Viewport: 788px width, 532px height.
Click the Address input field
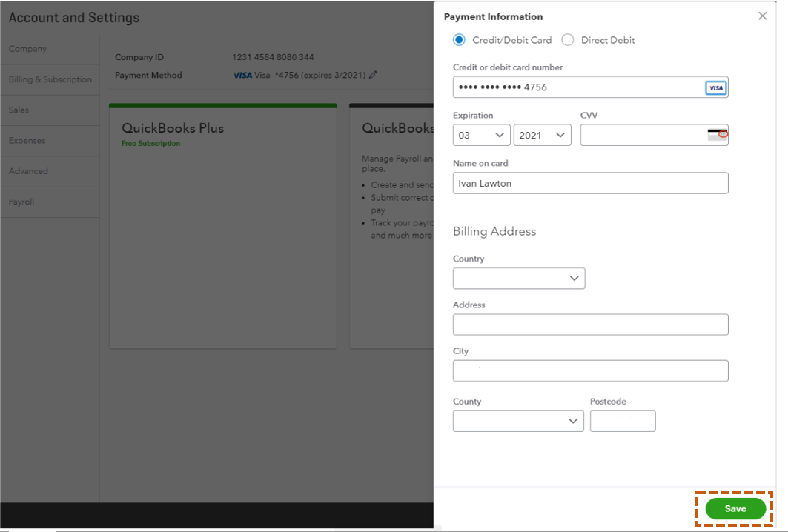pos(590,325)
